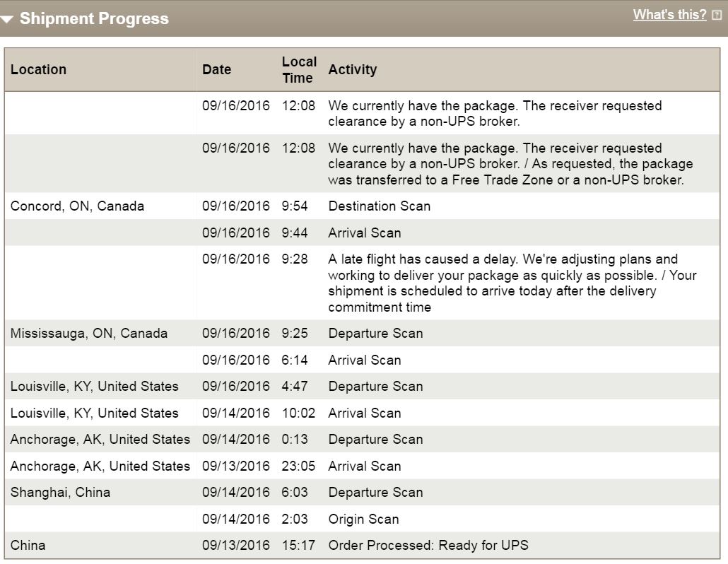Click the Free Trade Zone transfer message
This screenshot has width=728, height=564.
pyautogui.click(x=511, y=164)
